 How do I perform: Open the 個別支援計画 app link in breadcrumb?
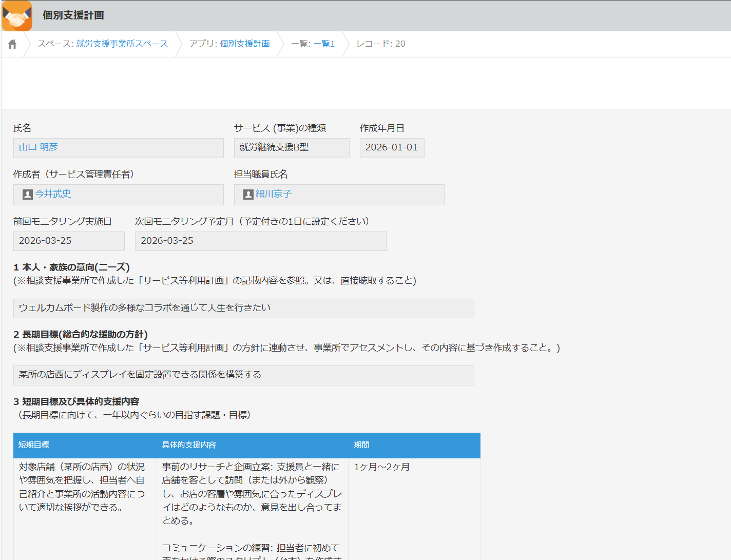(245, 44)
